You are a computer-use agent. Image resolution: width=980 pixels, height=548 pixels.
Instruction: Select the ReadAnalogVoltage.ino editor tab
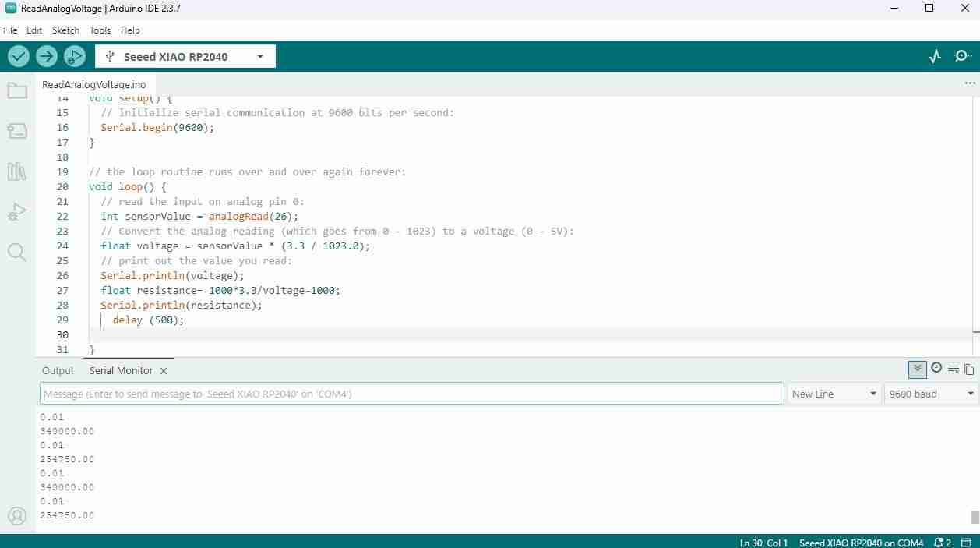click(x=93, y=84)
